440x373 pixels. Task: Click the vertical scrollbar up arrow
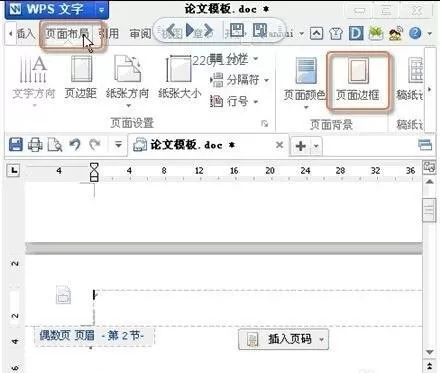tap(429, 182)
